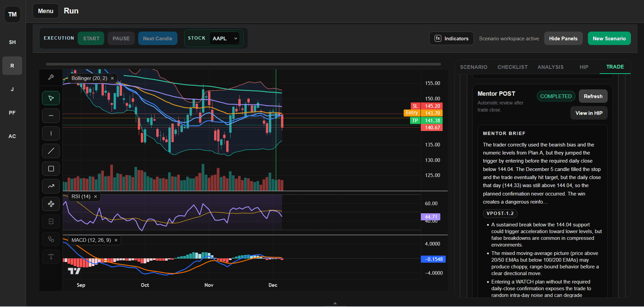Click the PAUSE execution button
This screenshot has width=644, height=307.
coord(121,38)
